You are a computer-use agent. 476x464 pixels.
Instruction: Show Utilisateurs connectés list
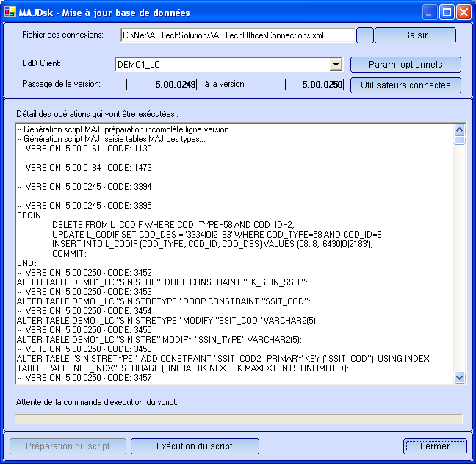tap(405, 85)
